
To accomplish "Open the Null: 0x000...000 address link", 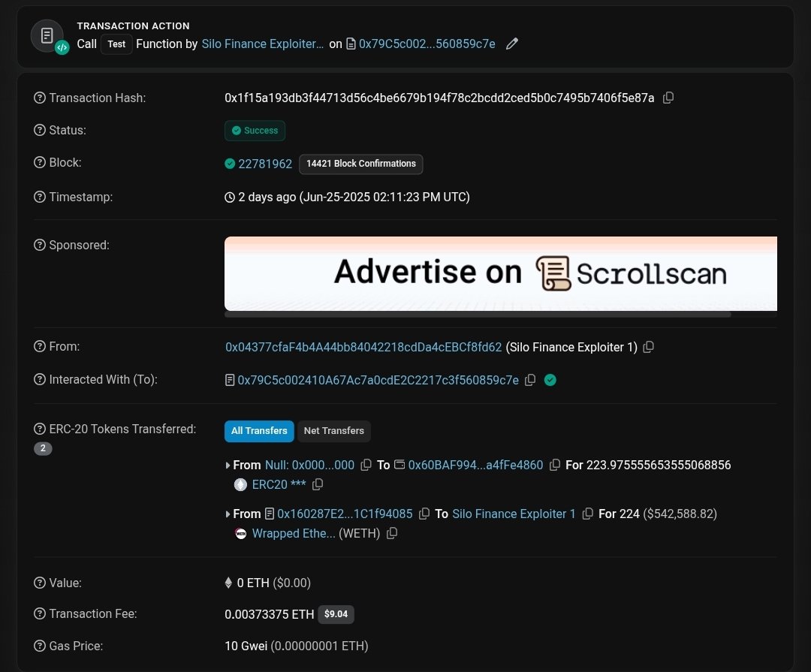I will 309,465.
